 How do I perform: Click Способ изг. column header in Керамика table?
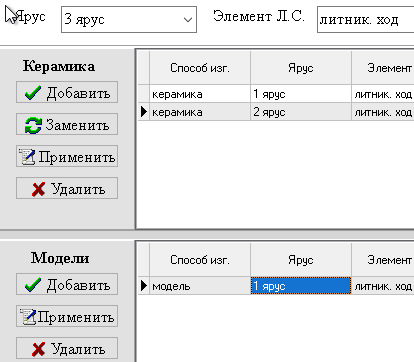coord(200,68)
